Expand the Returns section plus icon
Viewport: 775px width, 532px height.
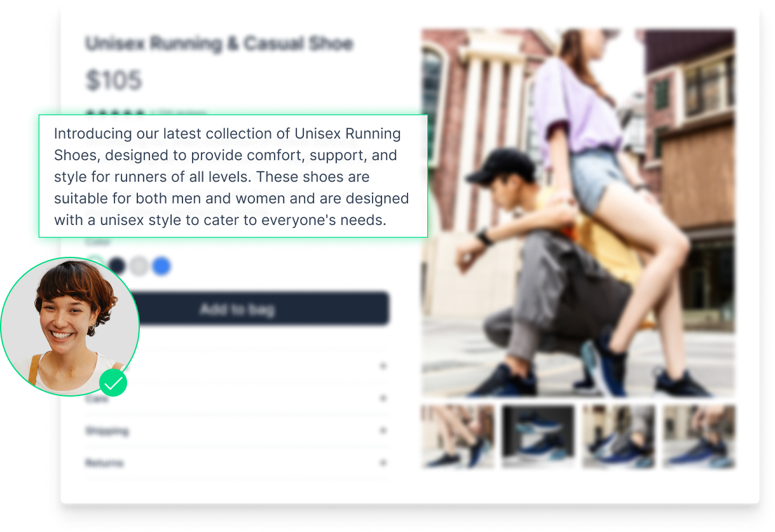(383, 463)
